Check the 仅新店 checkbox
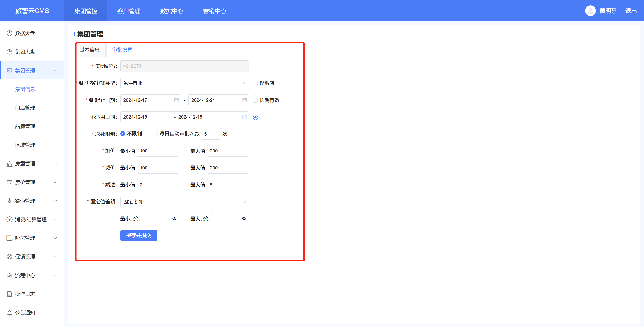Image resolution: width=644 pixels, height=327 pixels. pos(255,83)
